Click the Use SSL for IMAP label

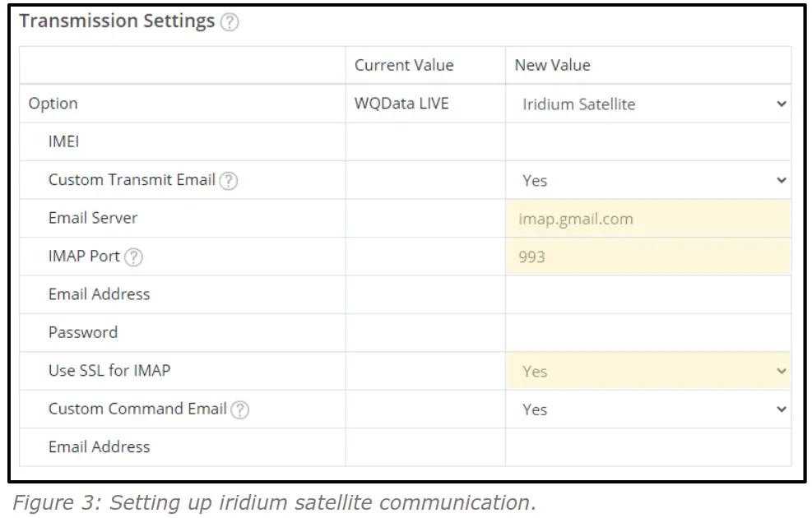point(109,371)
